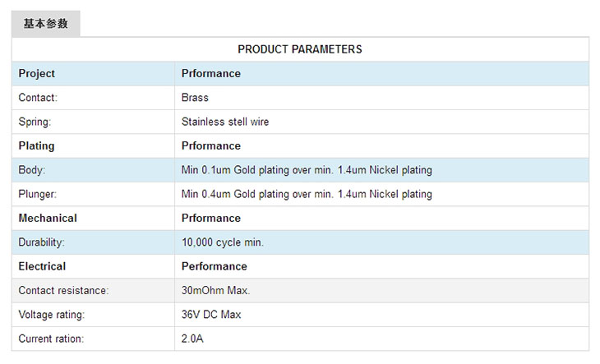Click the Mechanical section heading
The height and width of the screenshot is (364, 600).
[x=48, y=218]
